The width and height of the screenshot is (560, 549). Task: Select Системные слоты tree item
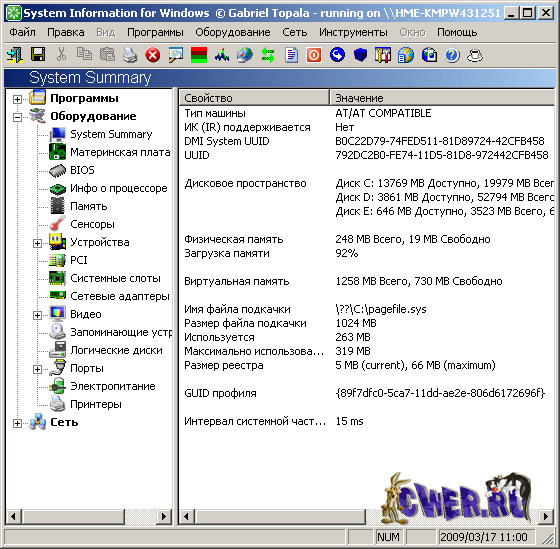(x=115, y=278)
